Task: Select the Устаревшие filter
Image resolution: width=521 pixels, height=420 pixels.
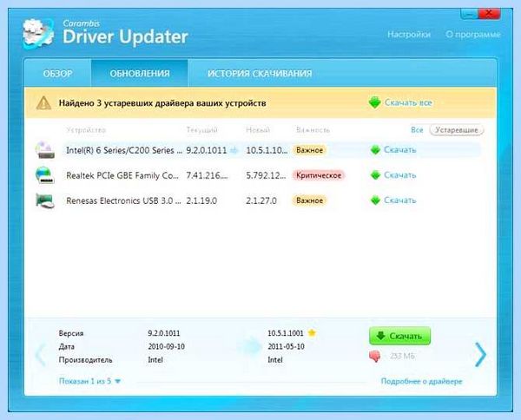Action: click(457, 130)
